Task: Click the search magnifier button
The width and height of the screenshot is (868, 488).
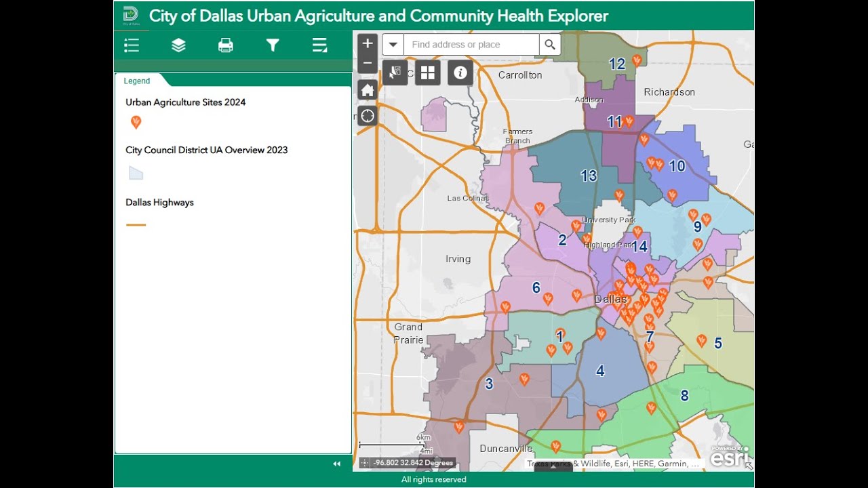Action: [550, 45]
